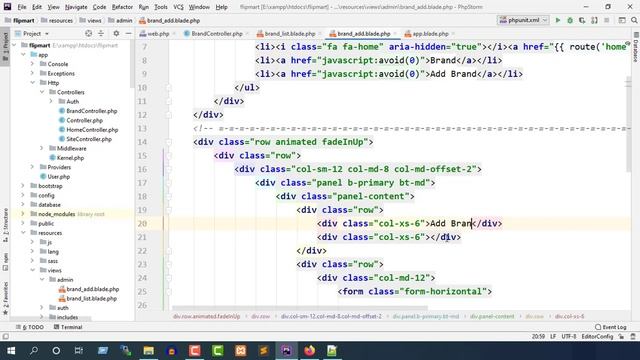Open the Database side tool window
Image resolution: width=640 pixels, height=360 pixels.
pyautogui.click(x=636, y=48)
